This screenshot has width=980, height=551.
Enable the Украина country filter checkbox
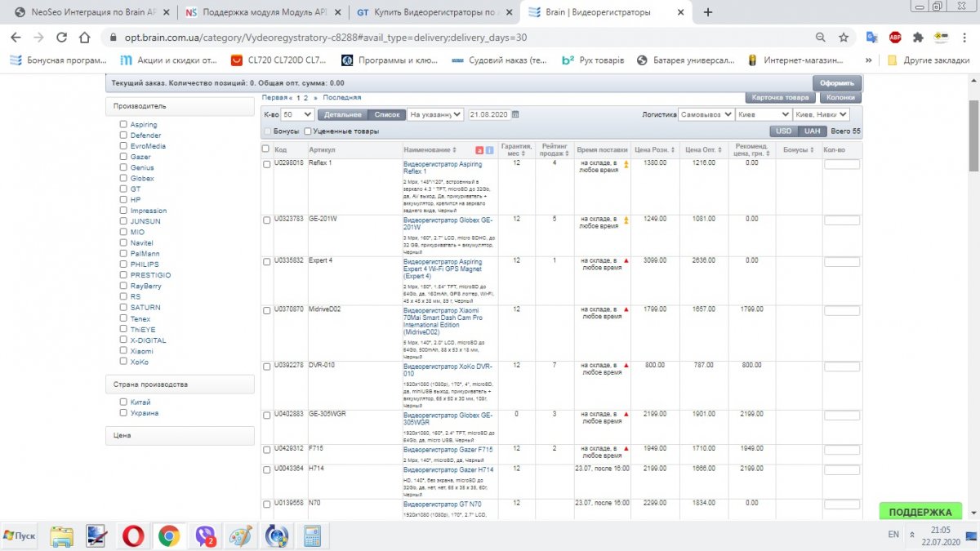tap(123, 413)
